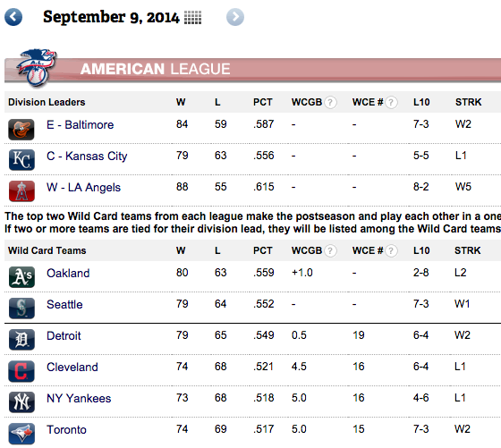501x448 pixels.
Task: Open the E - Baltimore team link
Action: [x=81, y=124]
